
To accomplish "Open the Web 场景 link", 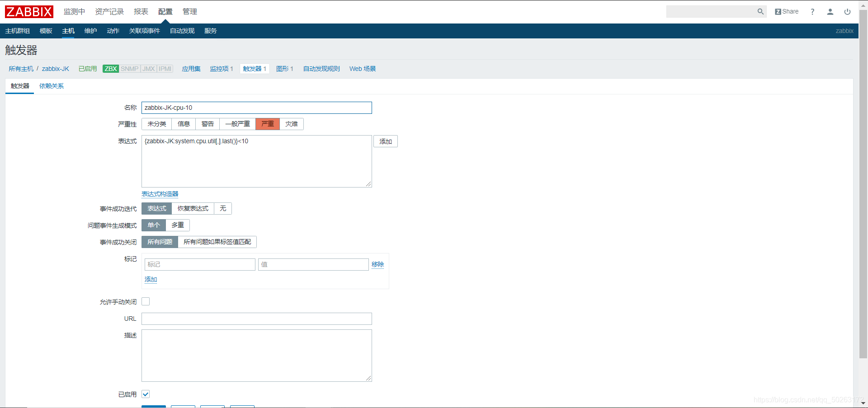I will pos(363,69).
